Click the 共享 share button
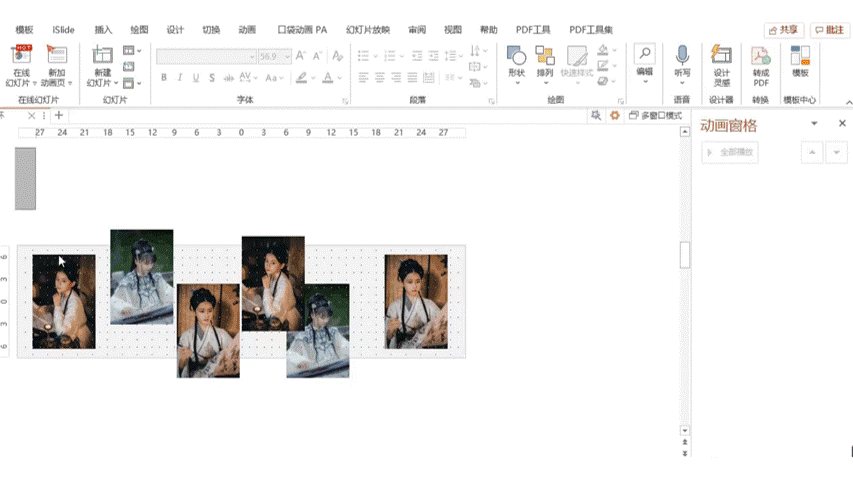The width and height of the screenshot is (853, 480). (x=784, y=30)
